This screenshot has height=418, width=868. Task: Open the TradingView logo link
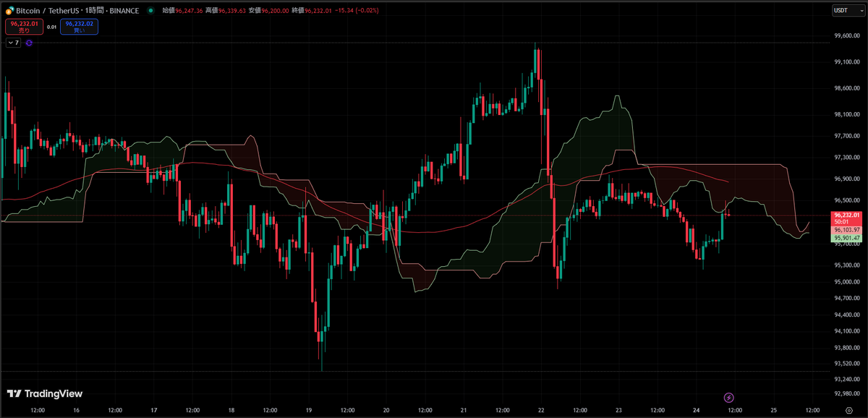(45, 393)
